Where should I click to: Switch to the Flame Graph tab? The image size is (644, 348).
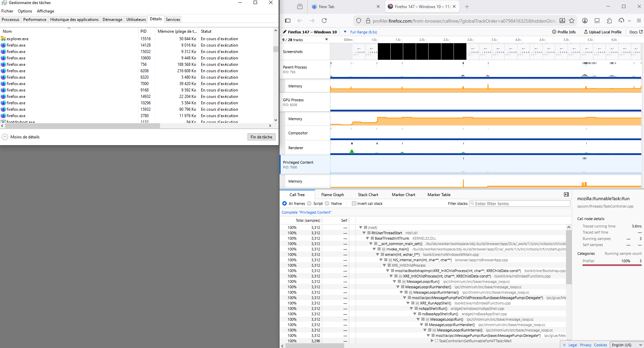point(332,195)
